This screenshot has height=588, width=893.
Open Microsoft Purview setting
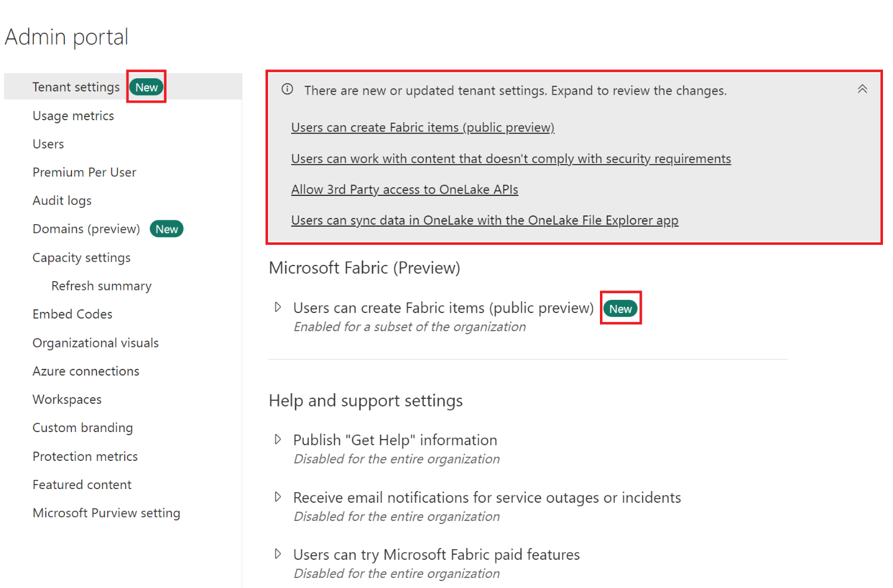pos(106,513)
